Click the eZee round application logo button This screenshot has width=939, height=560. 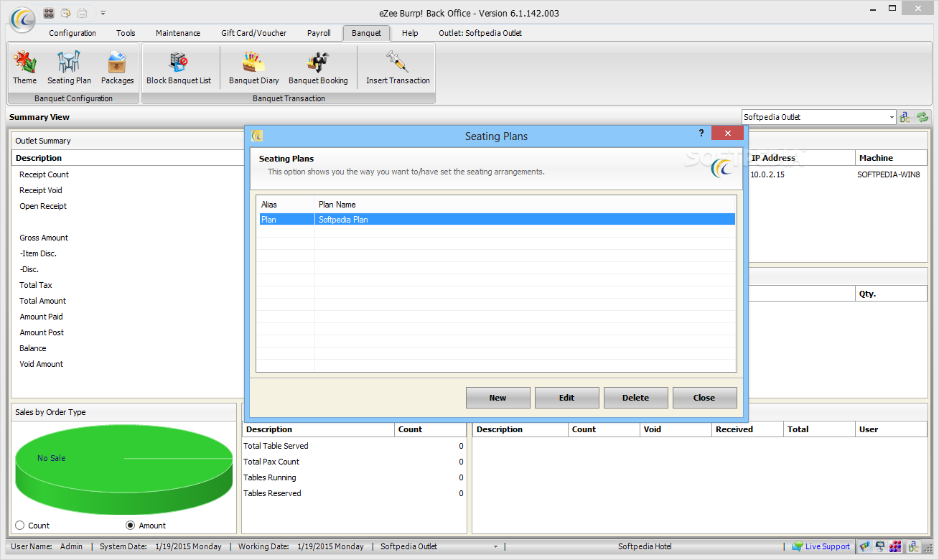[x=22, y=19]
